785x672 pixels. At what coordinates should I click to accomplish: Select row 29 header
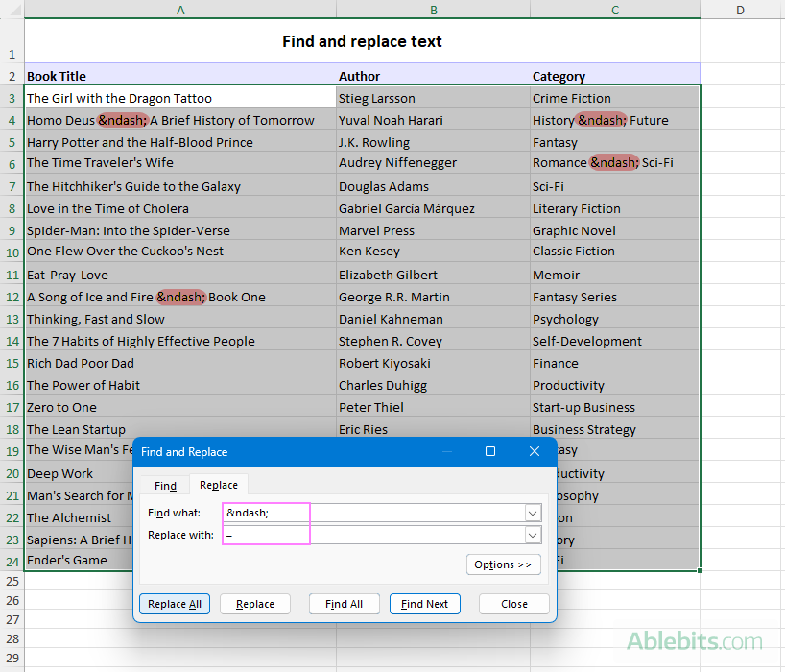[x=12, y=658]
